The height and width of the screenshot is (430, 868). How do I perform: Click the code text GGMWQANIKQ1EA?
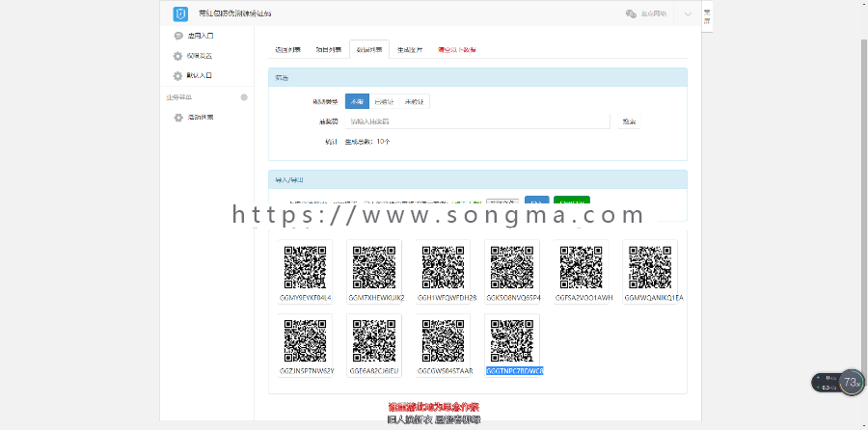click(654, 298)
